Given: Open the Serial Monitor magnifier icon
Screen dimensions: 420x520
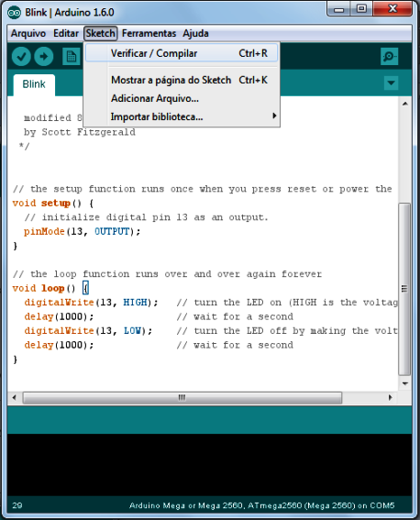Looking at the screenshot, I should click(x=389, y=57).
